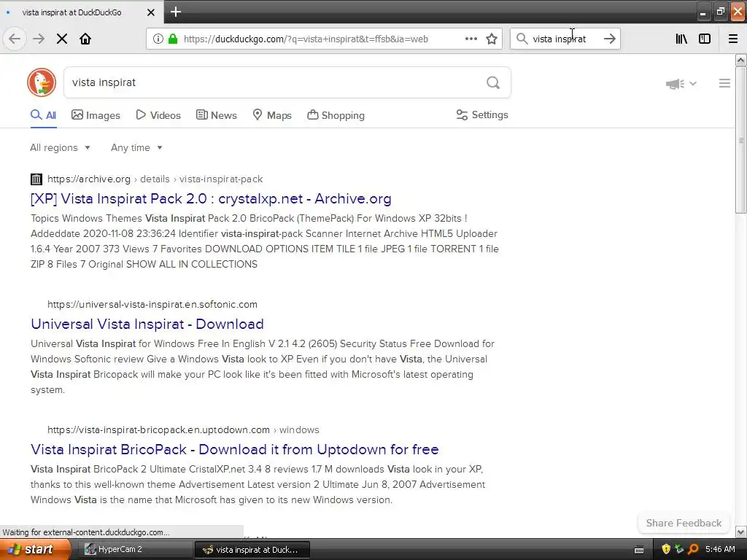Screen dimensions: 747x560
Task: Toggle the Firefox sidebar icon
Action: point(705,39)
